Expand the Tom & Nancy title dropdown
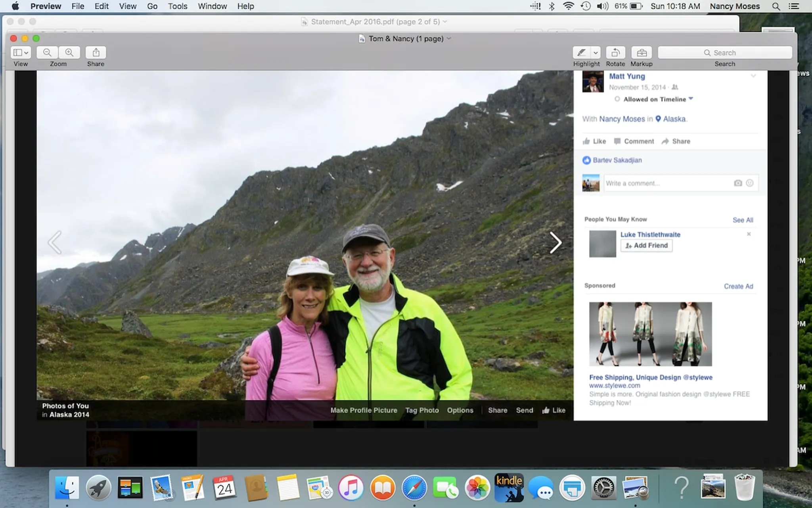The width and height of the screenshot is (812, 508). pos(449,38)
